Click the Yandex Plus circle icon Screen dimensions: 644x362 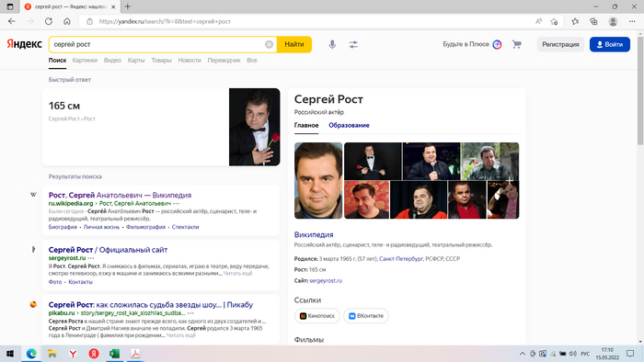497,44
